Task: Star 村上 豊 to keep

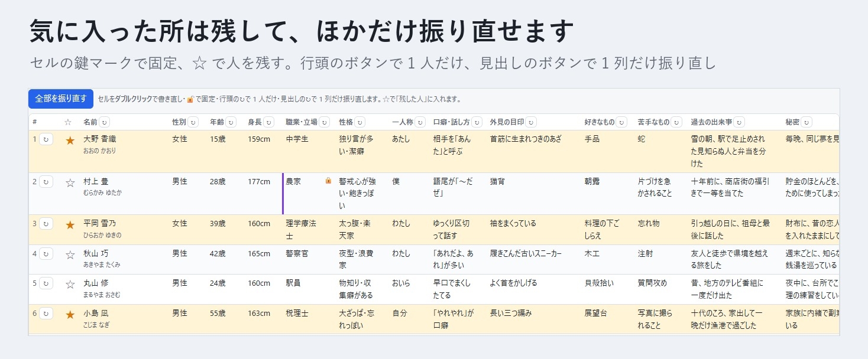Action: pos(70,182)
